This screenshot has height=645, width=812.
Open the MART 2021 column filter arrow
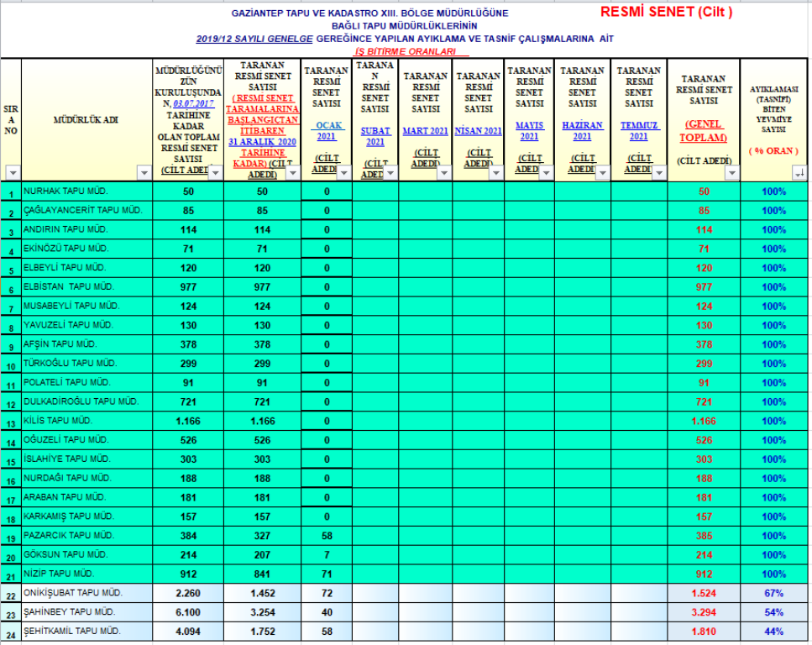coord(443,172)
